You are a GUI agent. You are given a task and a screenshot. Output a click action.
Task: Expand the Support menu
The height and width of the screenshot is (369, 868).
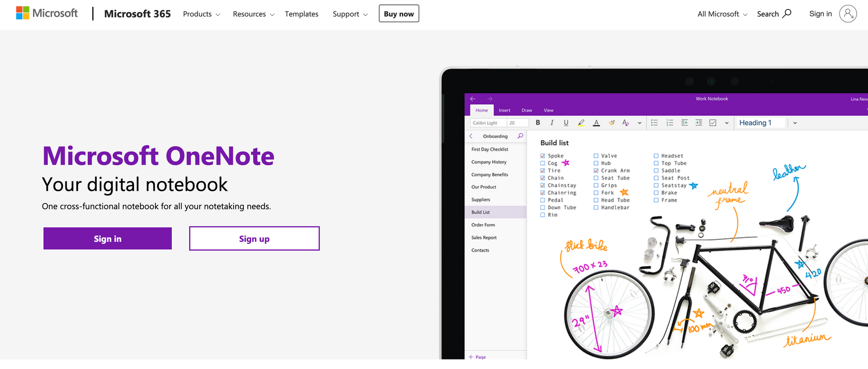coord(350,14)
